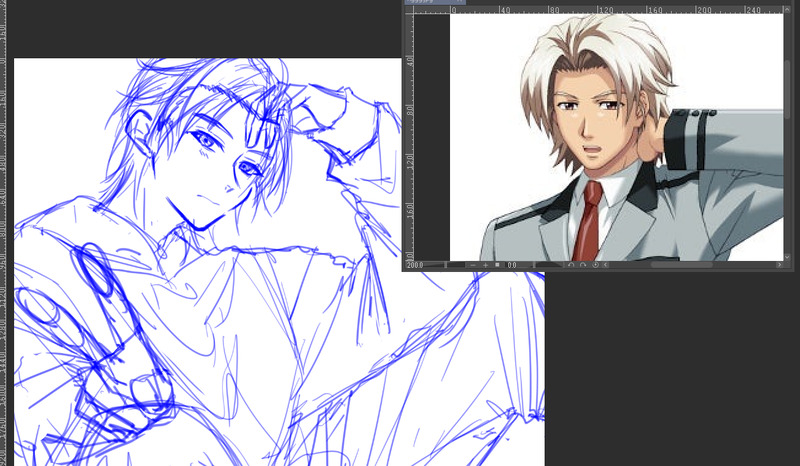Click the horizontal scrollbar thumb in reference window
800x466 pixels.
(682, 265)
